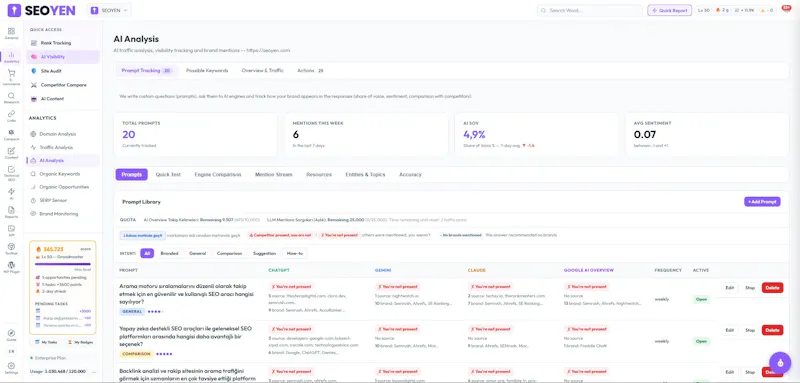Open the Reports document icon
The height and width of the screenshot is (383, 800).
tap(11, 212)
